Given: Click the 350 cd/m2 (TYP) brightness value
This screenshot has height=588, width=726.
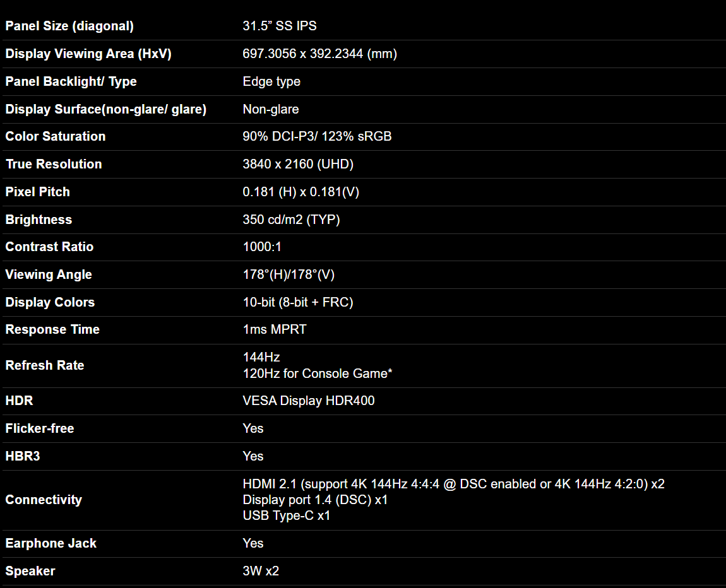Looking at the screenshot, I should tap(291, 220).
